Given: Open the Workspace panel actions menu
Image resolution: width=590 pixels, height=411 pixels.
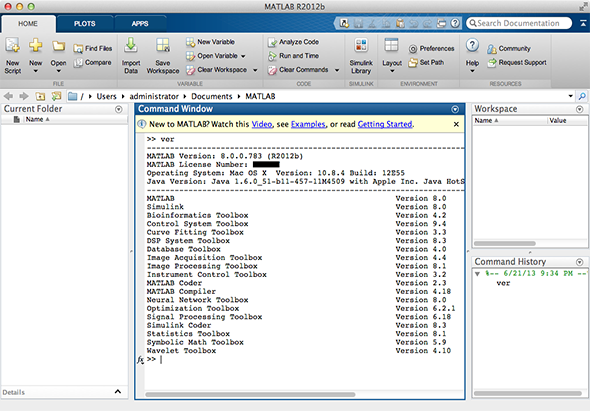Looking at the screenshot, I should [x=579, y=109].
